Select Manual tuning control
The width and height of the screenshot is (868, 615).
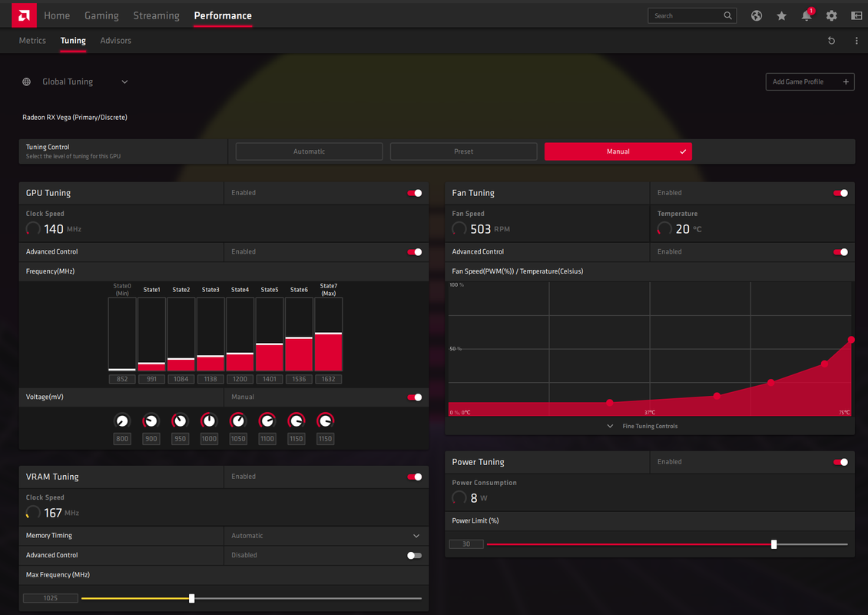pos(618,151)
